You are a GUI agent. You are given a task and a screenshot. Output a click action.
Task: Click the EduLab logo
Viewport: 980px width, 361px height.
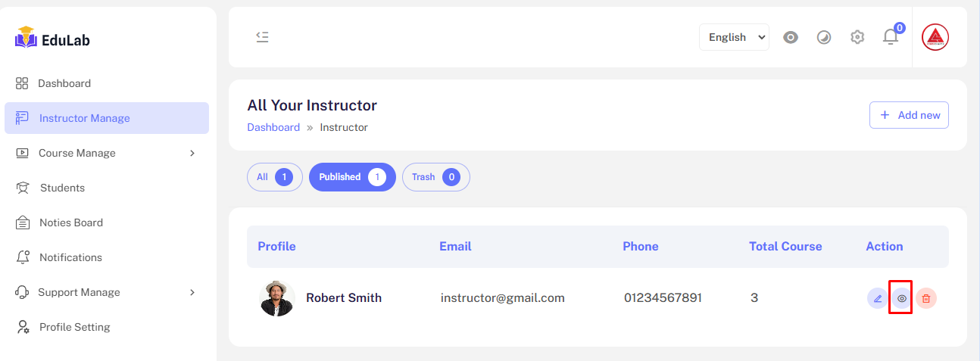point(52,39)
